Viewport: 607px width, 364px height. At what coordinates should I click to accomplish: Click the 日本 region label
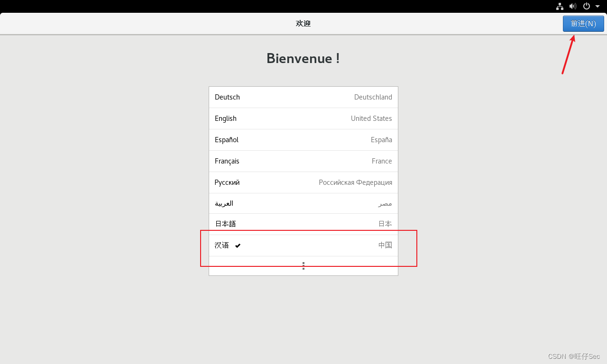coord(385,224)
